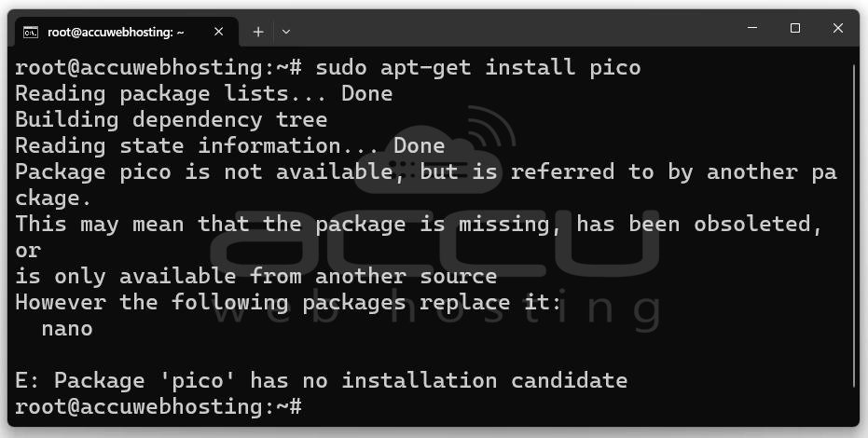Click the 'Building dependency tree' line
This screenshot has width=868, height=438.
(x=171, y=119)
